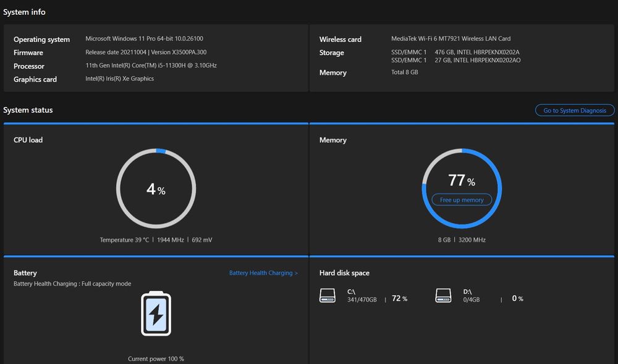This screenshot has width=618, height=364.
Task: Click the 'Total 8 GB' memory value
Action: pyautogui.click(x=404, y=72)
